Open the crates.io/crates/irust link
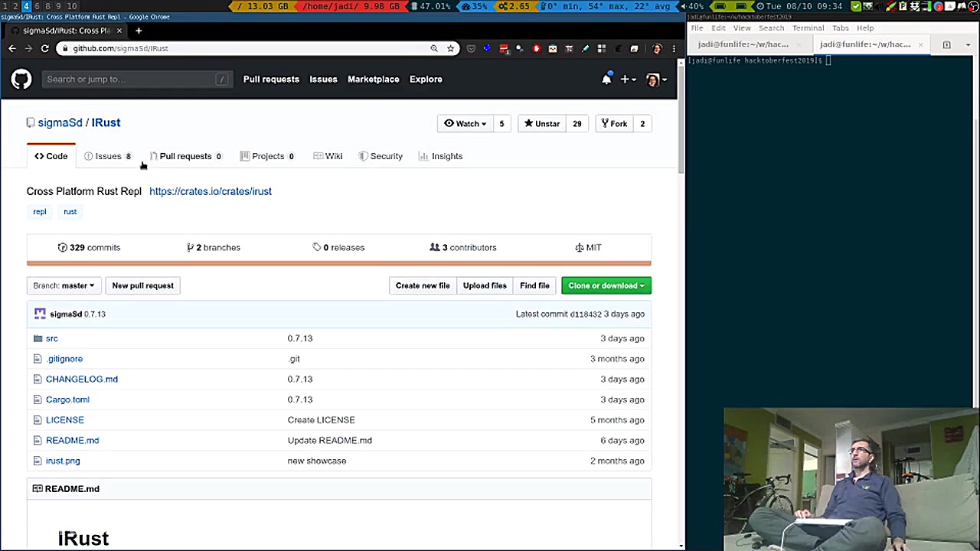 pyautogui.click(x=211, y=191)
